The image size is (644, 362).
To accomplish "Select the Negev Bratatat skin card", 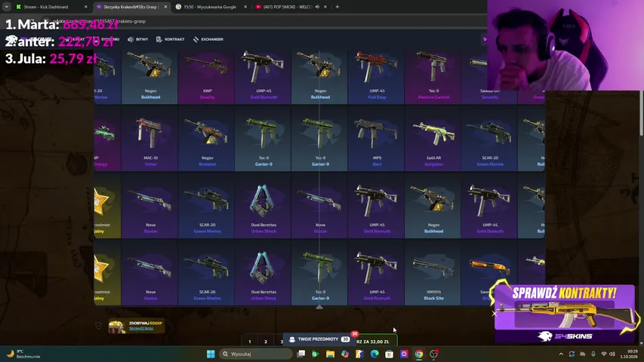I will tap(207, 140).
